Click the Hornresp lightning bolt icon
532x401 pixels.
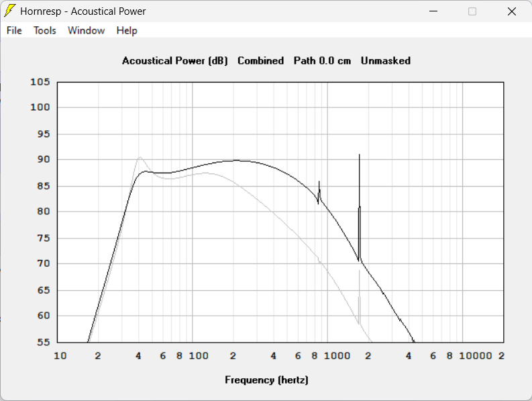(x=9, y=11)
